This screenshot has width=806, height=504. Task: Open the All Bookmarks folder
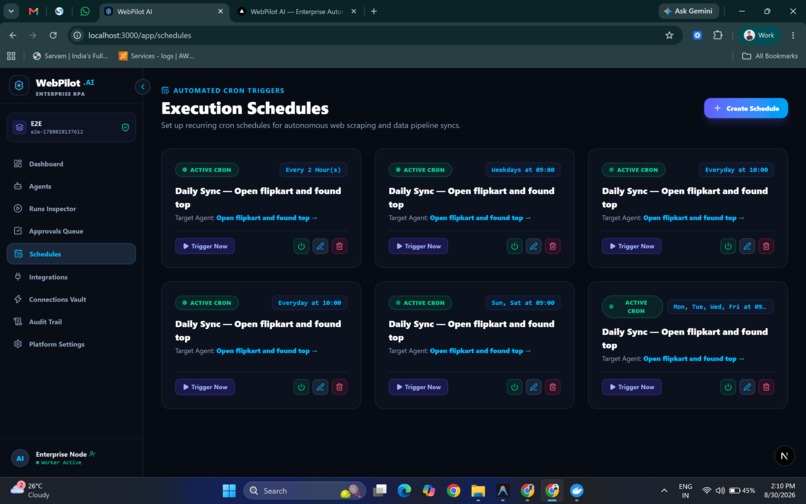[770, 56]
